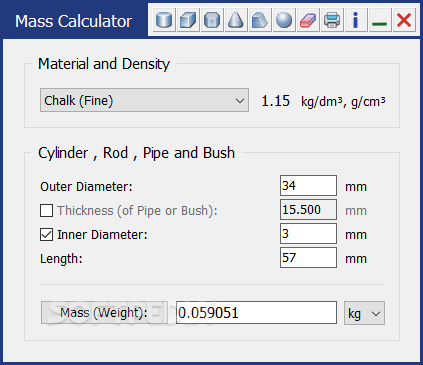Close the Mass Calculator window
The image size is (423, 365).
404,20
